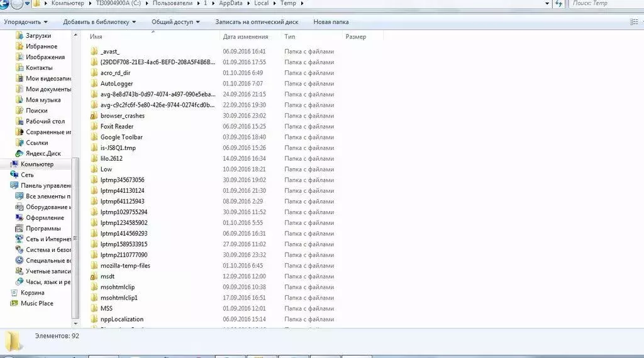Expand breadcrumb arrow after Пользователи
This screenshot has width=644, height=358.
coord(198,3)
